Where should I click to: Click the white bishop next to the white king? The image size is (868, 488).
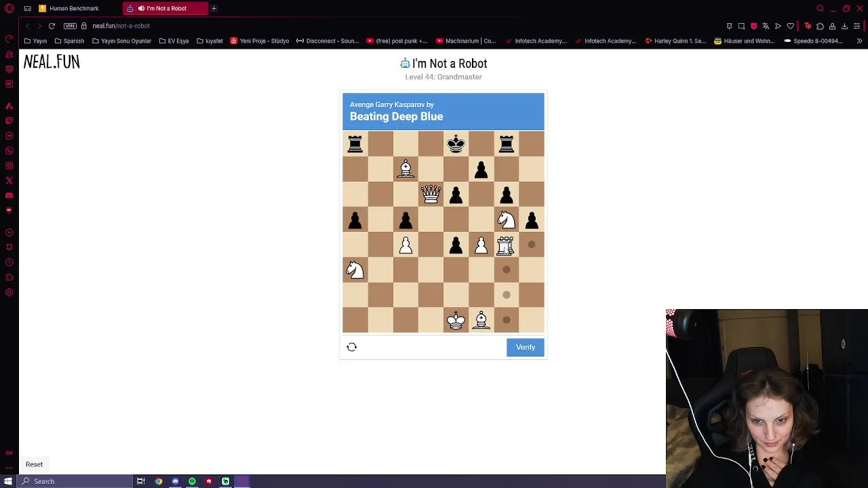(x=481, y=320)
